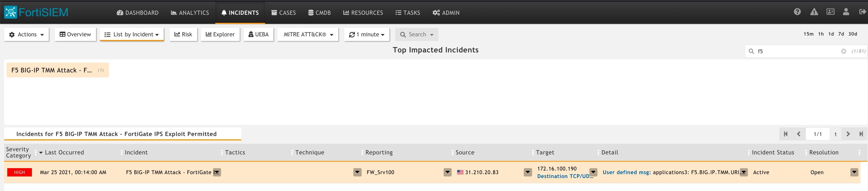Viewport: 868px width, 191px height.
Task: Click the Incident column header
Action: [136, 153]
